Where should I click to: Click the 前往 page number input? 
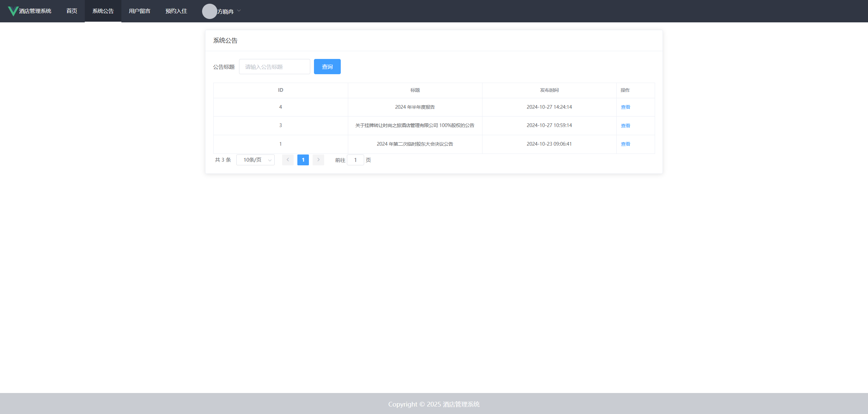[355, 160]
